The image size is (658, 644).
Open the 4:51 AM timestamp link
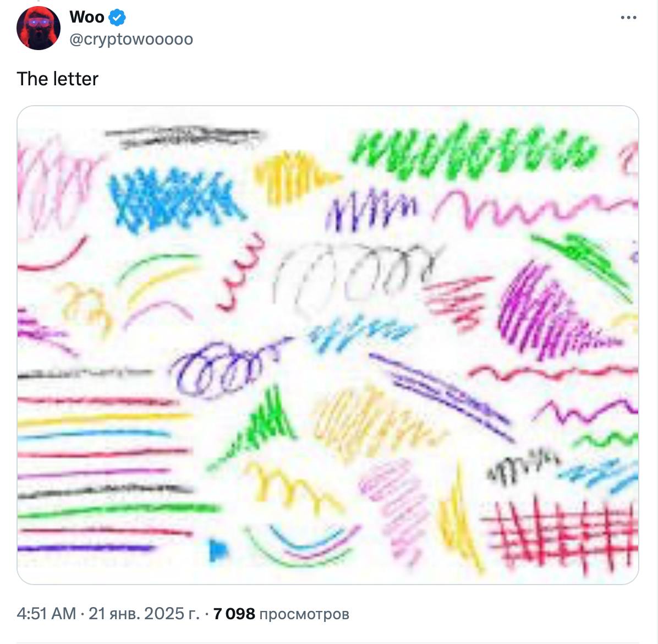click(x=46, y=613)
